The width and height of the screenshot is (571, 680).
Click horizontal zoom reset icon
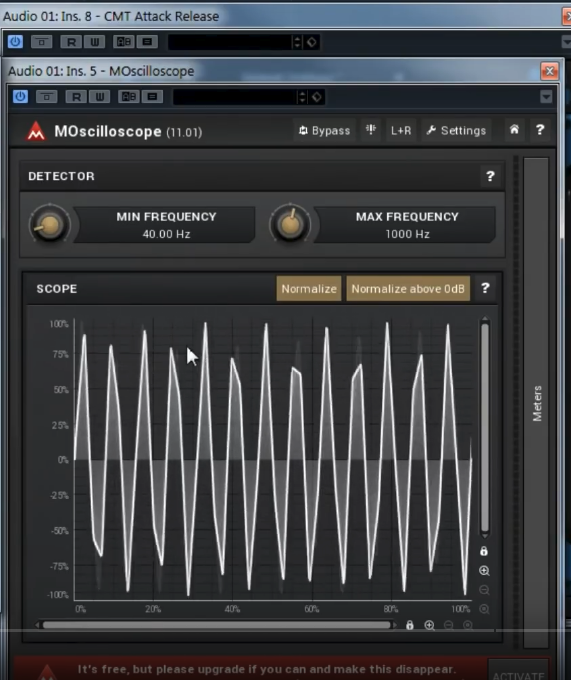pyautogui.click(x=468, y=625)
